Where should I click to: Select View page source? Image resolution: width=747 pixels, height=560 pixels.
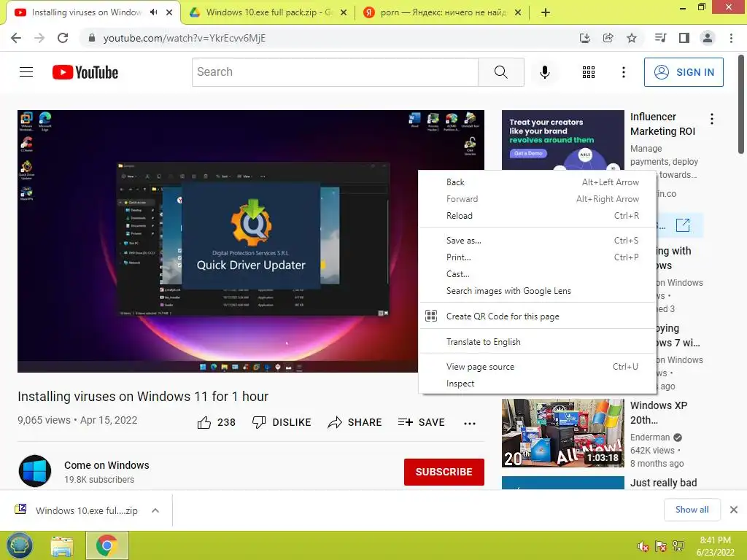pos(538,367)
